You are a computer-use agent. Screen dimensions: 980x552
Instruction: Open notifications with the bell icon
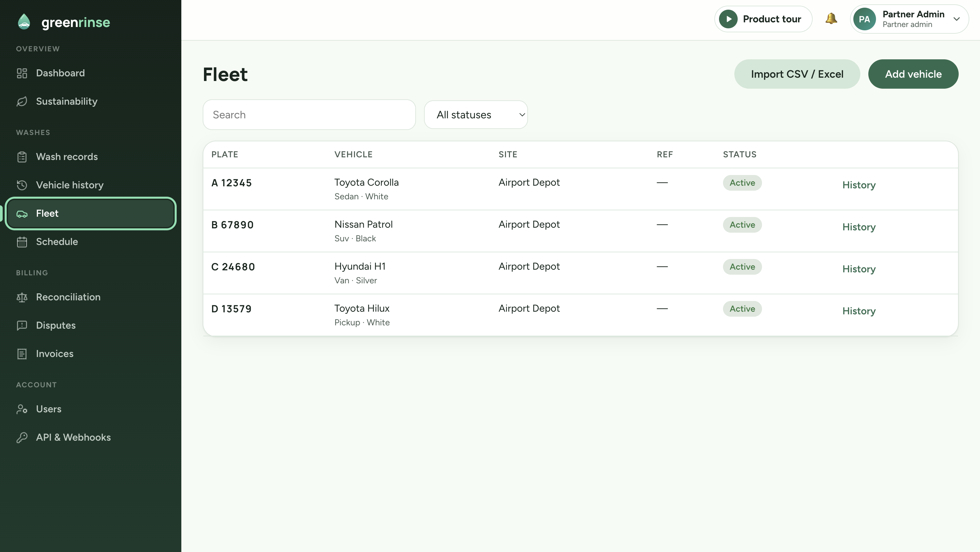pyautogui.click(x=831, y=19)
